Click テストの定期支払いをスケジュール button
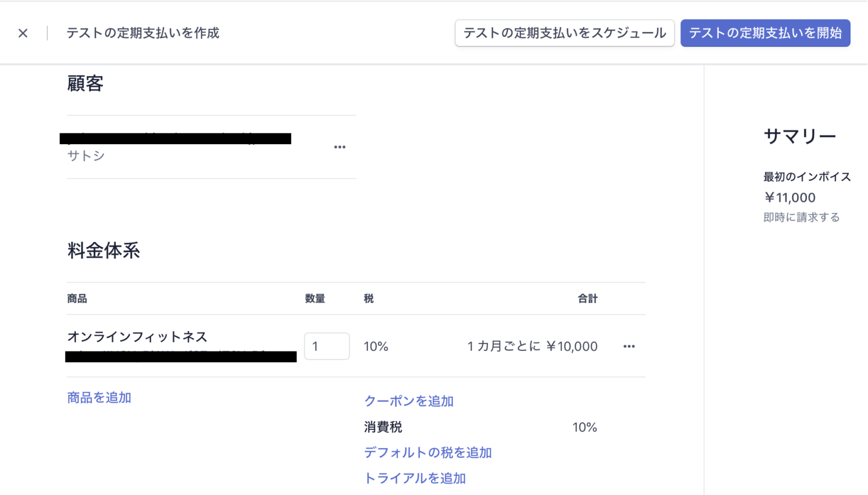The image size is (868, 495). point(564,33)
